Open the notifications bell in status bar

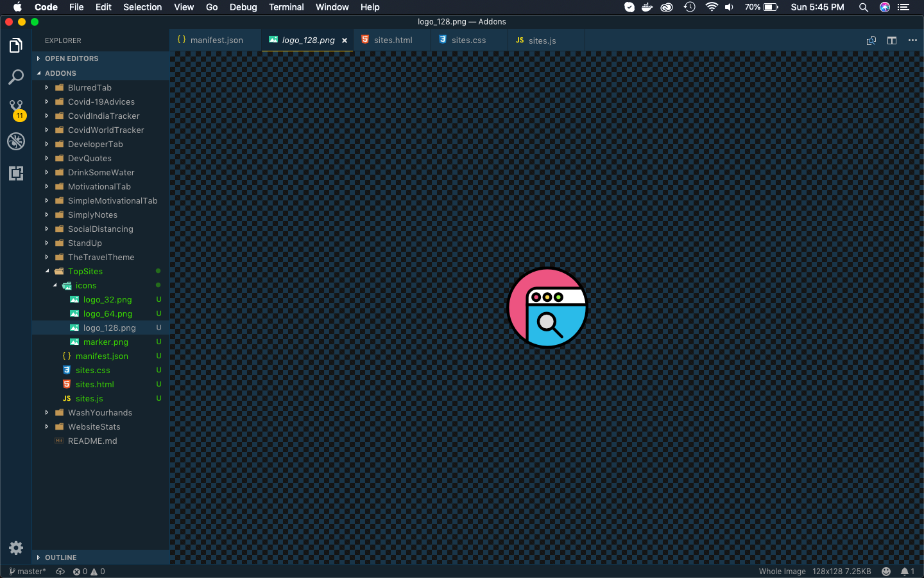[907, 572]
